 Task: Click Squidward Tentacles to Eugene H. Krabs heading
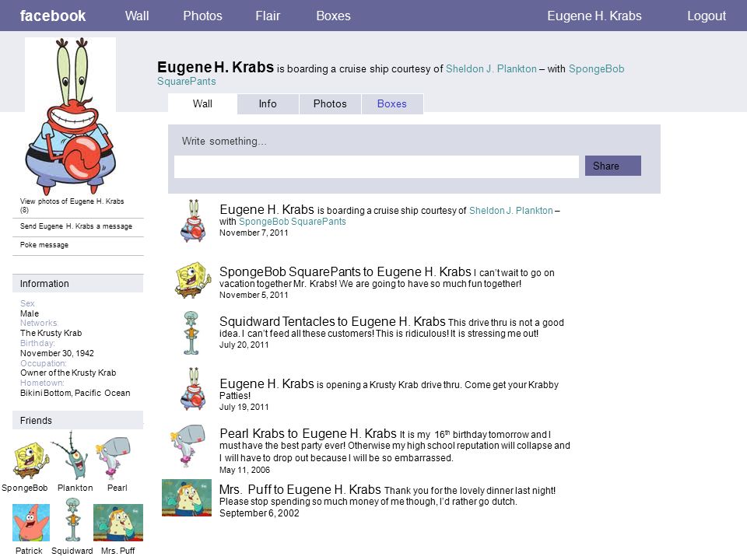point(332,321)
